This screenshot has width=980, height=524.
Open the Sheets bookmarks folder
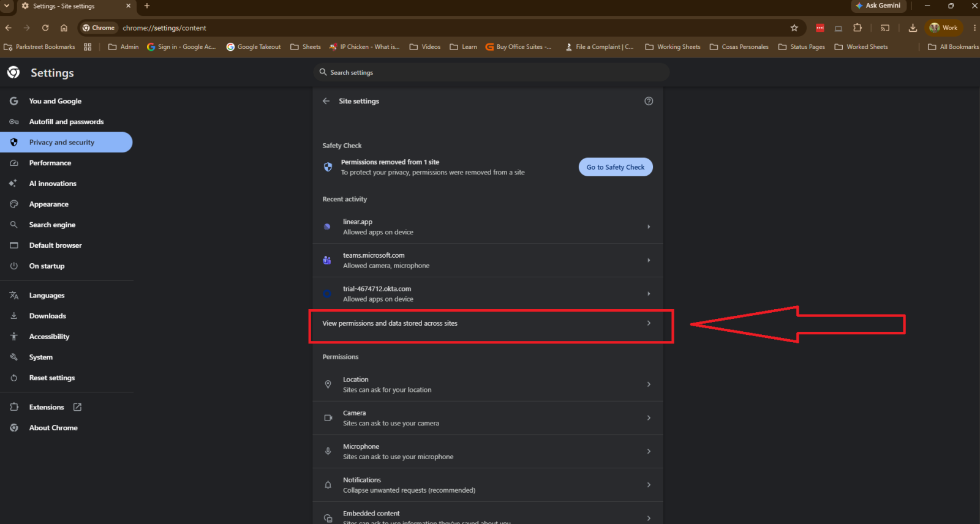point(306,47)
